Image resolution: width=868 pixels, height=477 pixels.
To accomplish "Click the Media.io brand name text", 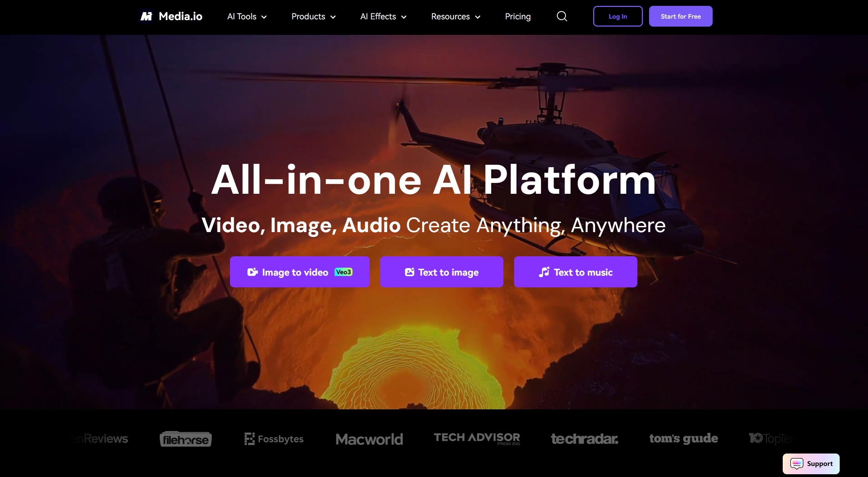I will 180,16.
